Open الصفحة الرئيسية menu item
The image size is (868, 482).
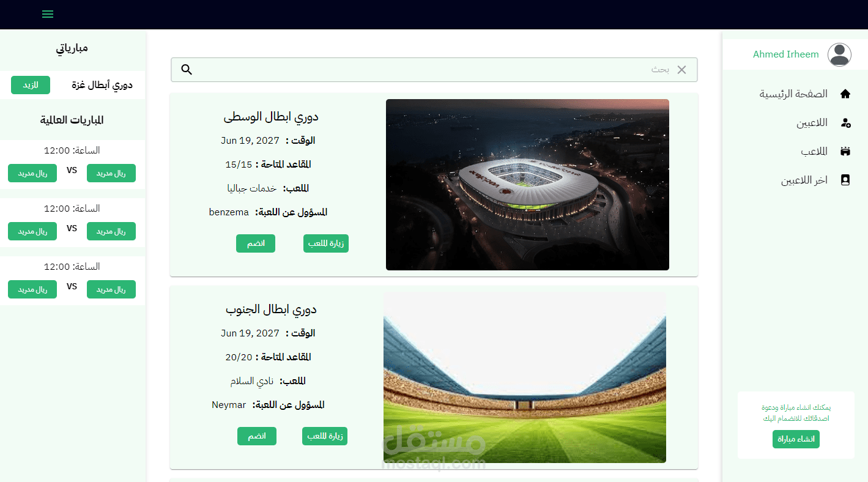coord(793,94)
